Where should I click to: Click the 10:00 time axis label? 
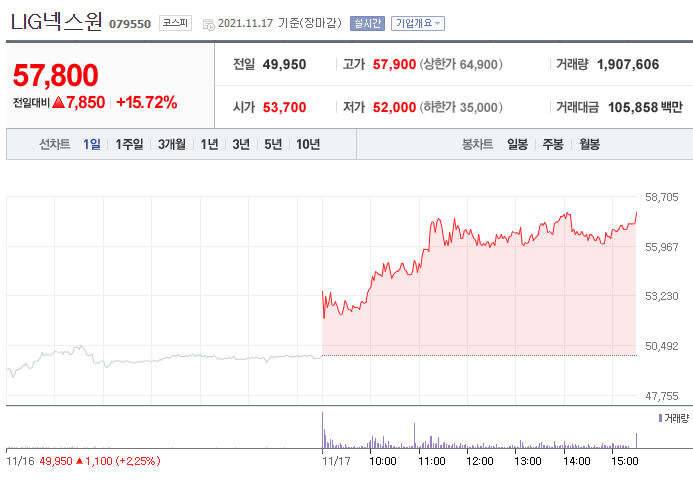point(383,461)
